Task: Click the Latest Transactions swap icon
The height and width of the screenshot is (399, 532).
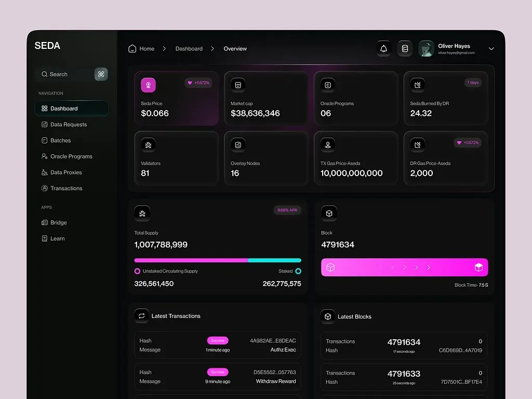Action: (141, 316)
